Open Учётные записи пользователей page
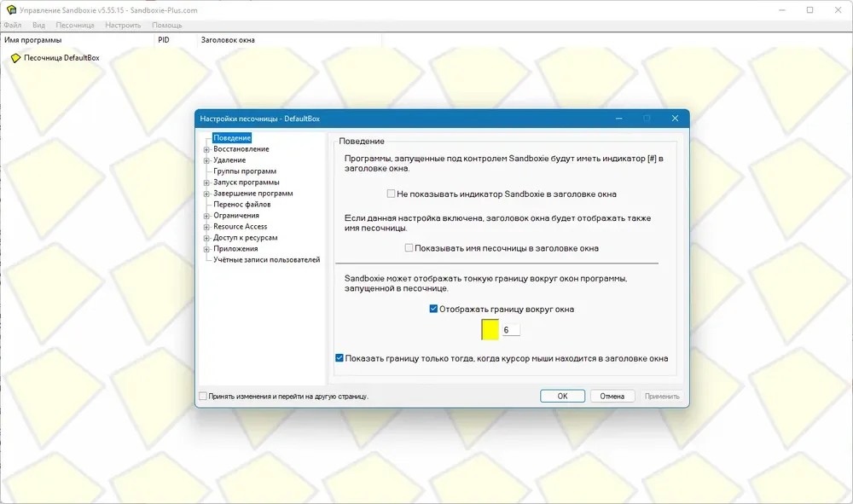Image resolution: width=853 pixels, height=504 pixels. [266, 260]
